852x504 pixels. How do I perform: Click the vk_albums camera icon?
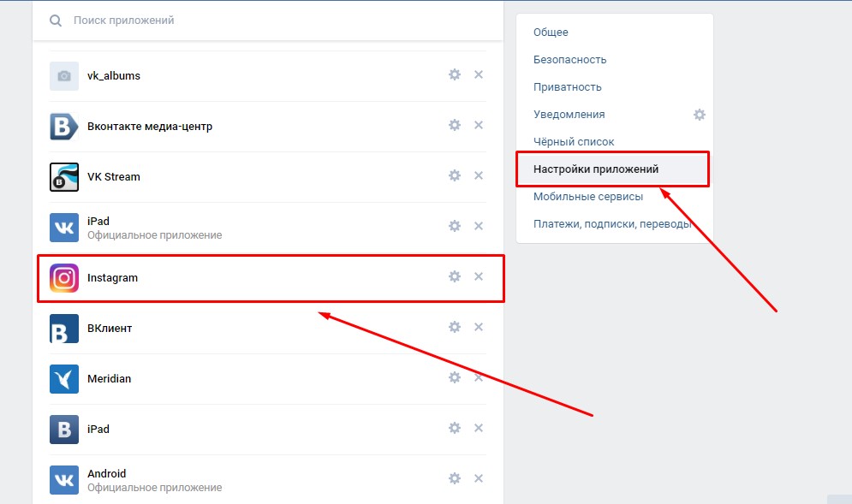click(64, 76)
